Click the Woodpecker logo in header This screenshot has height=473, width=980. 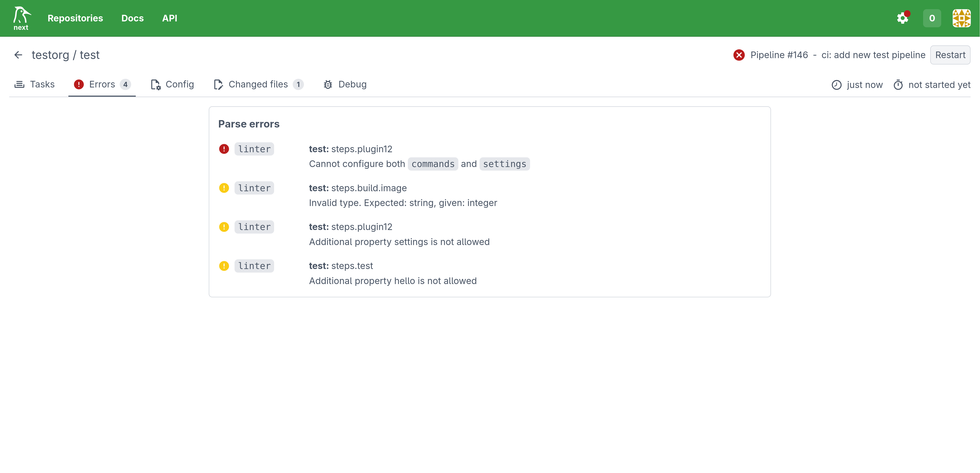pos(22,18)
